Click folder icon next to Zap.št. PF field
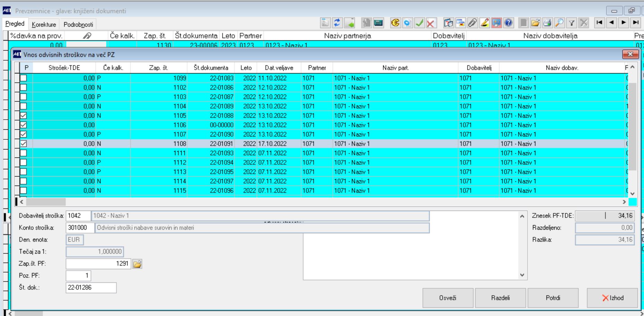644x316 pixels. coord(137,264)
